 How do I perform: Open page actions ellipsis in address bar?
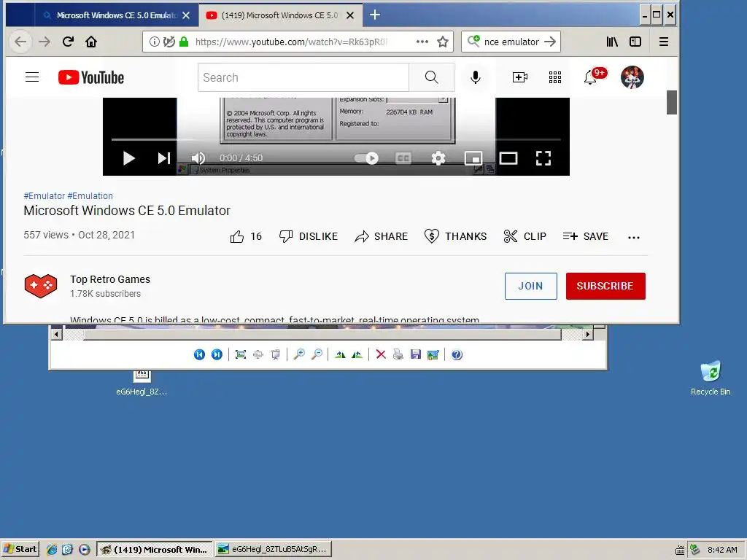point(422,42)
